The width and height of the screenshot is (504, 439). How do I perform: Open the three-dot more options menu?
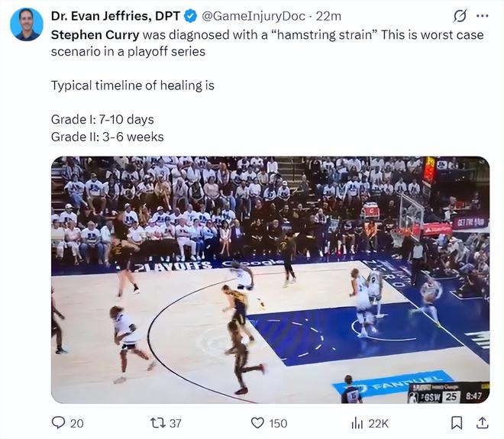coord(482,16)
